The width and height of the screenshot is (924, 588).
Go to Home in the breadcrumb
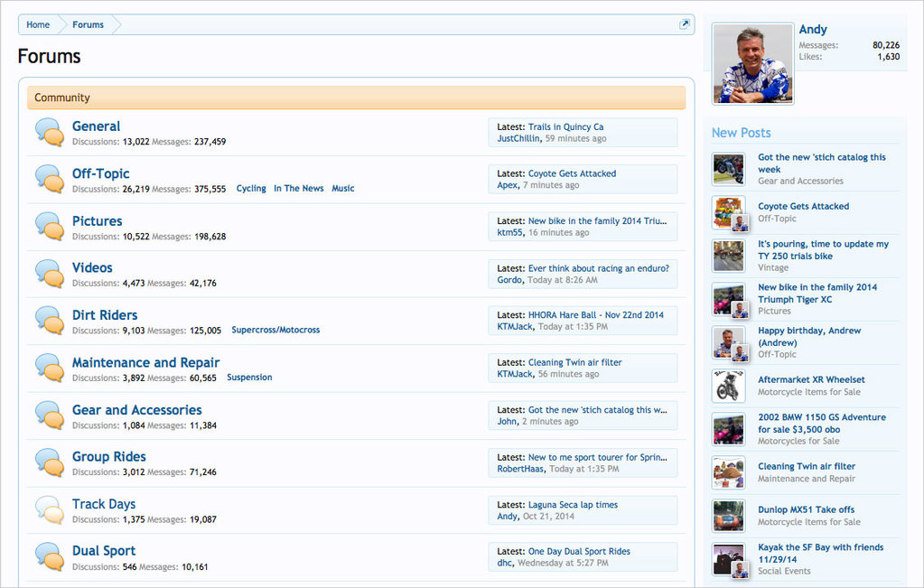pyautogui.click(x=38, y=24)
